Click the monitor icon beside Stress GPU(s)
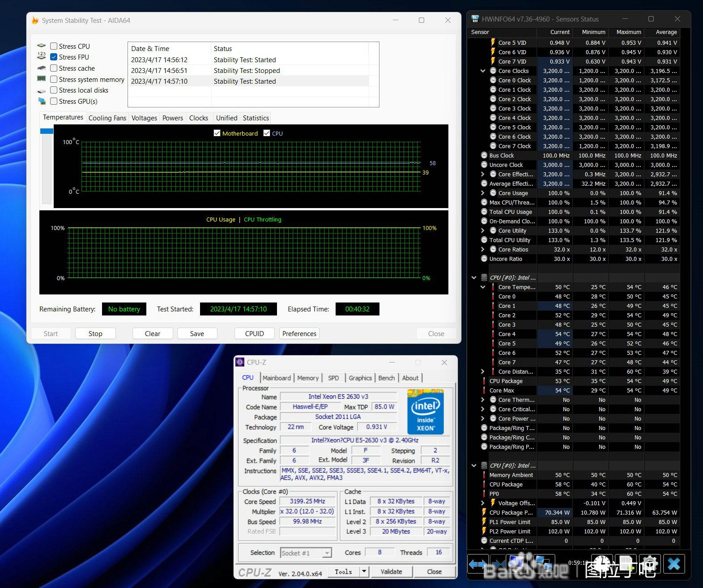This screenshot has width=703, height=588. (x=42, y=101)
